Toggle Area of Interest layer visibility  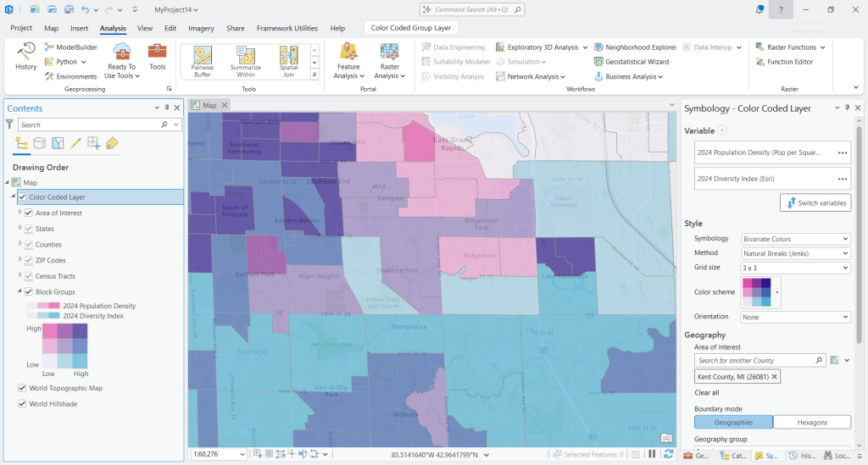[x=29, y=213]
